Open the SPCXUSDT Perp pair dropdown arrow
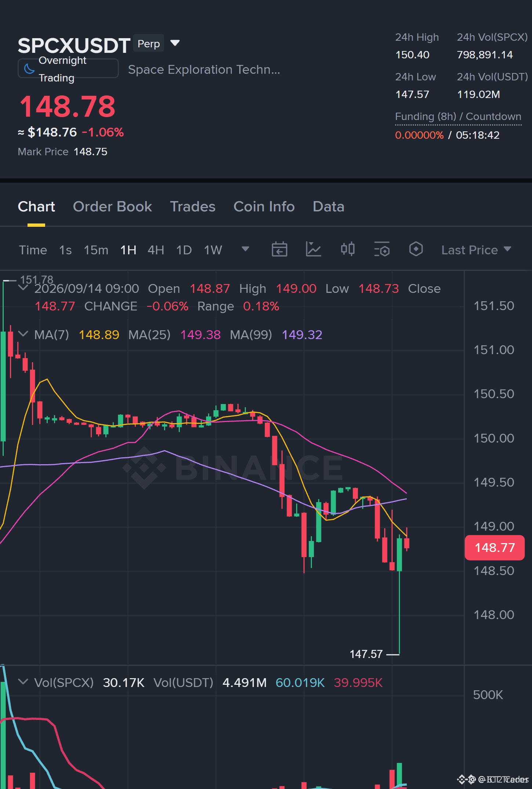This screenshot has width=532, height=789. click(175, 43)
